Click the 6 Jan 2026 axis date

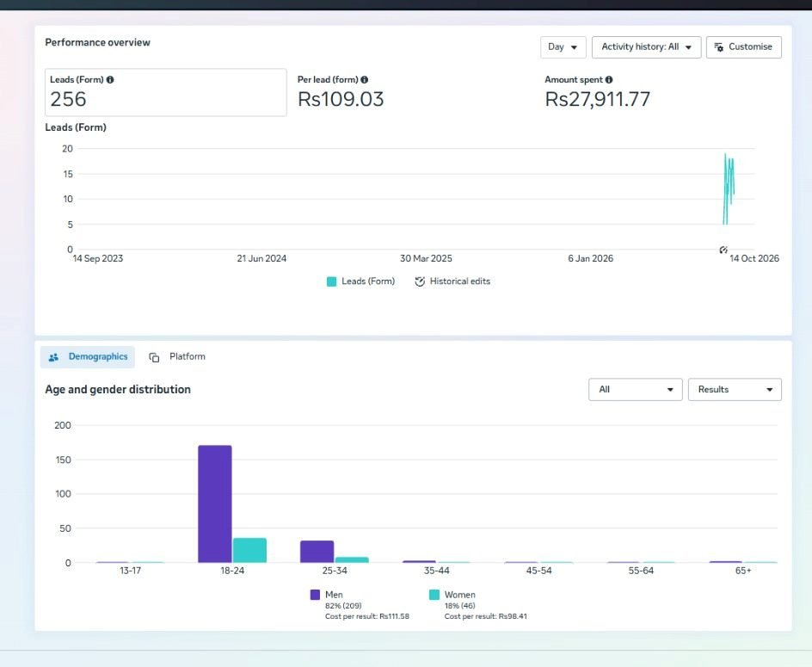coord(590,258)
